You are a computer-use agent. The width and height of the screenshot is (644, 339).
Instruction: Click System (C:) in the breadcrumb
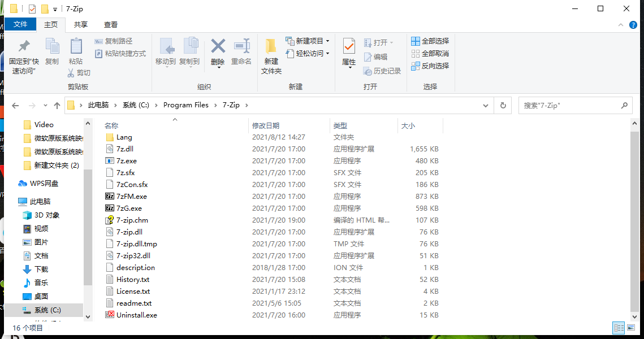tap(136, 105)
